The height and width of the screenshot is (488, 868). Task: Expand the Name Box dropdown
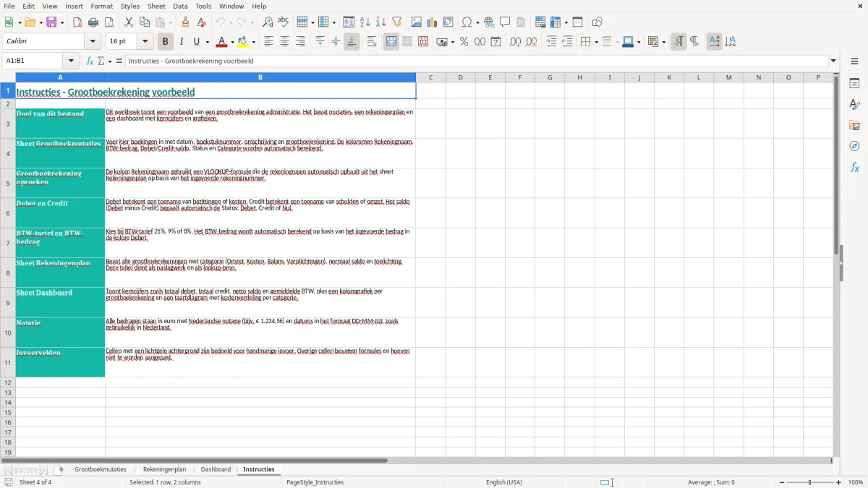pos(72,61)
